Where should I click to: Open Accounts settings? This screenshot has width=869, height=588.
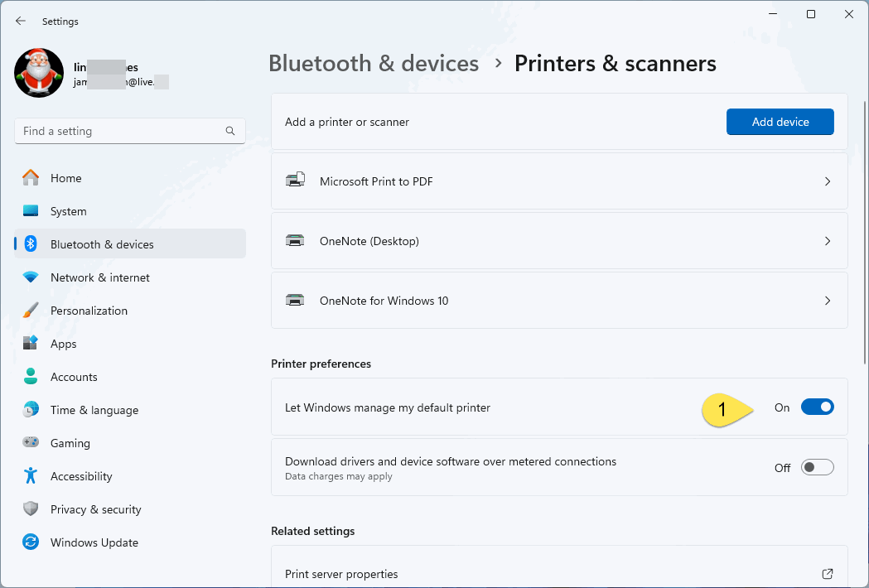(x=130, y=377)
